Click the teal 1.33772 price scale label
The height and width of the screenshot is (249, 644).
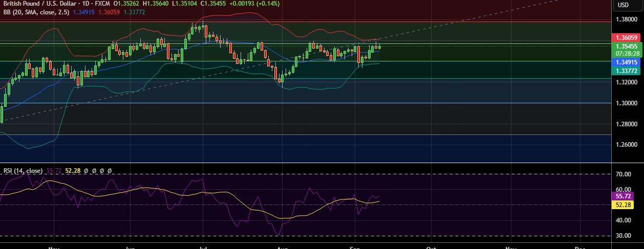(627, 71)
